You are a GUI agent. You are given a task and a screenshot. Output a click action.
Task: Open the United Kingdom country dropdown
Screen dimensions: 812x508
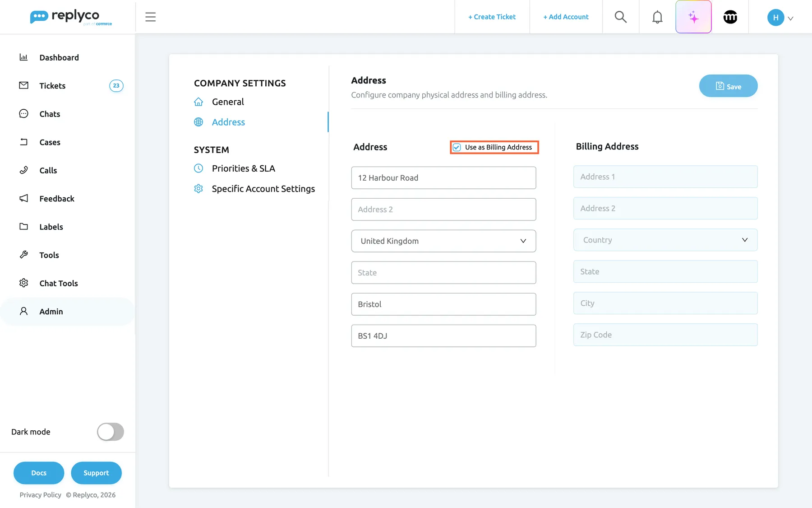443,241
